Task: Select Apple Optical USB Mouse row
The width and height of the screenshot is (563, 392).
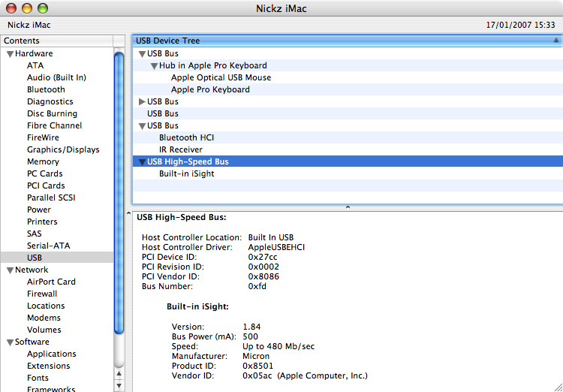Action: pyautogui.click(x=348, y=77)
